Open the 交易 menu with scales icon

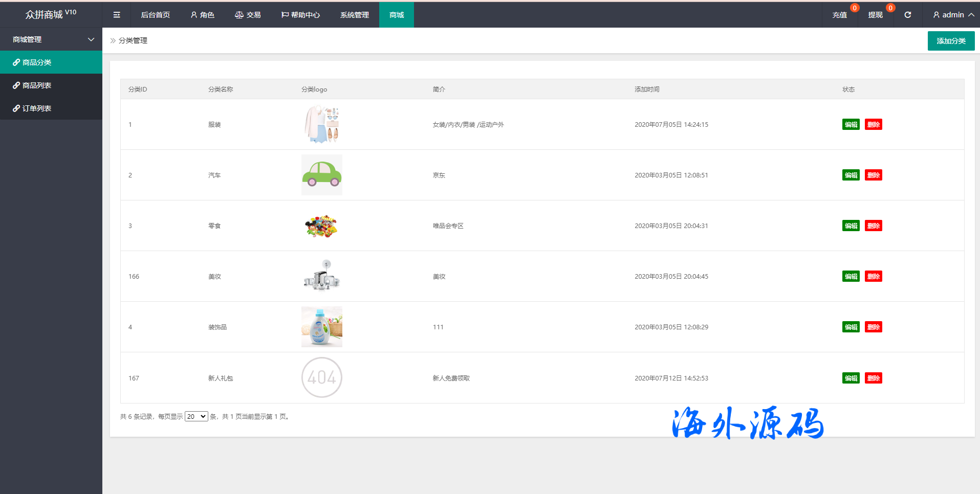[x=248, y=15]
